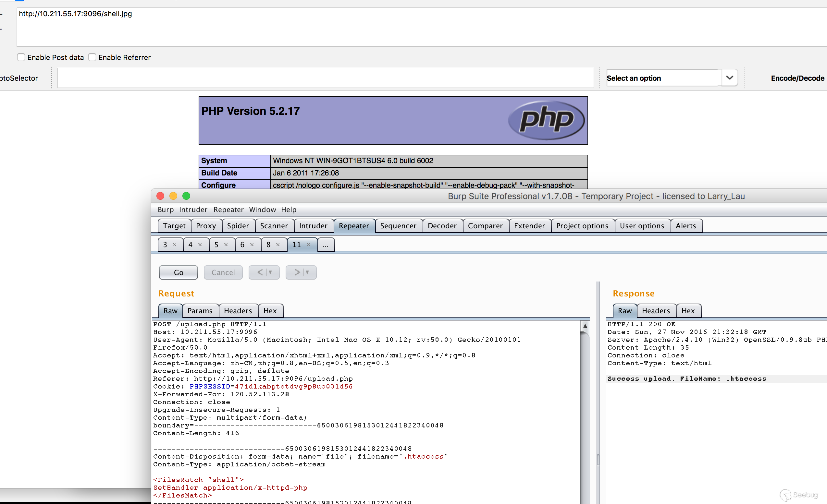This screenshot has width=827, height=504.
Task: Click the request scrollbar up arrow
Action: click(585, 326)
